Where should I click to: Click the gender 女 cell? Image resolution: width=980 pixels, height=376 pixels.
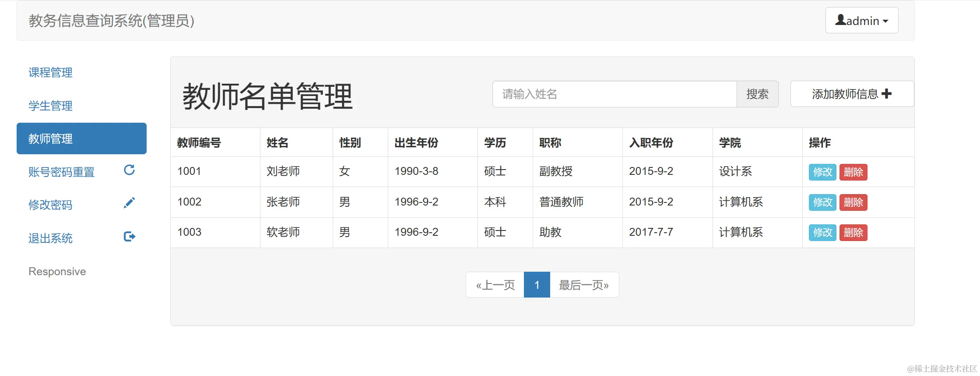pyautogui.click(x=360, y=171)
